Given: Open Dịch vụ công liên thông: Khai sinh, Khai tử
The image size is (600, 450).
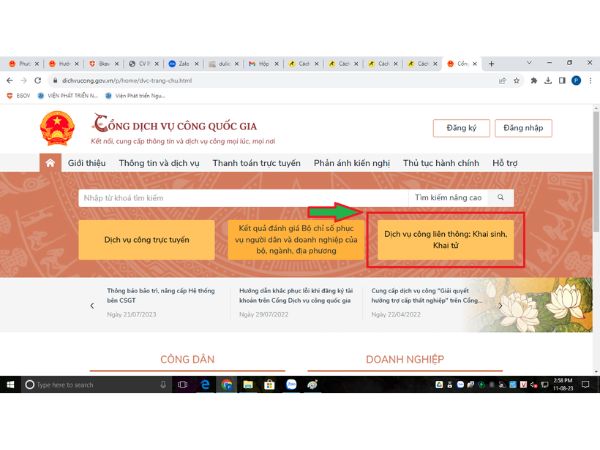Looking at the screenshot, I should [445, 240].
